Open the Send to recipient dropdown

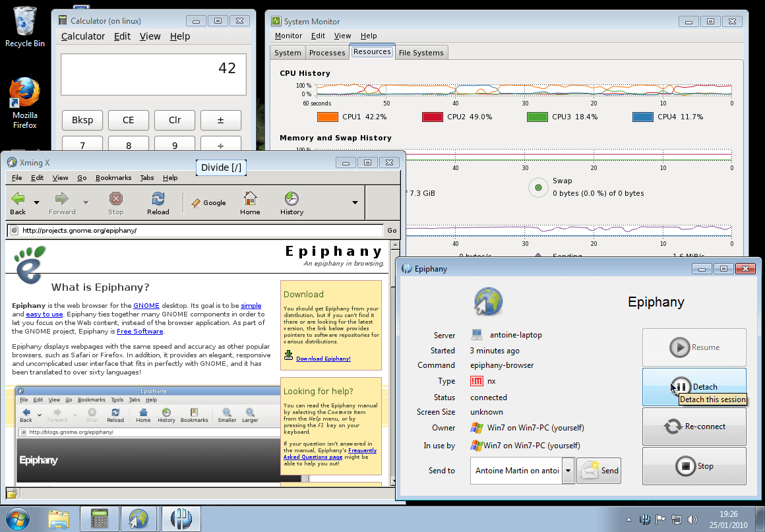coord(568,470)
